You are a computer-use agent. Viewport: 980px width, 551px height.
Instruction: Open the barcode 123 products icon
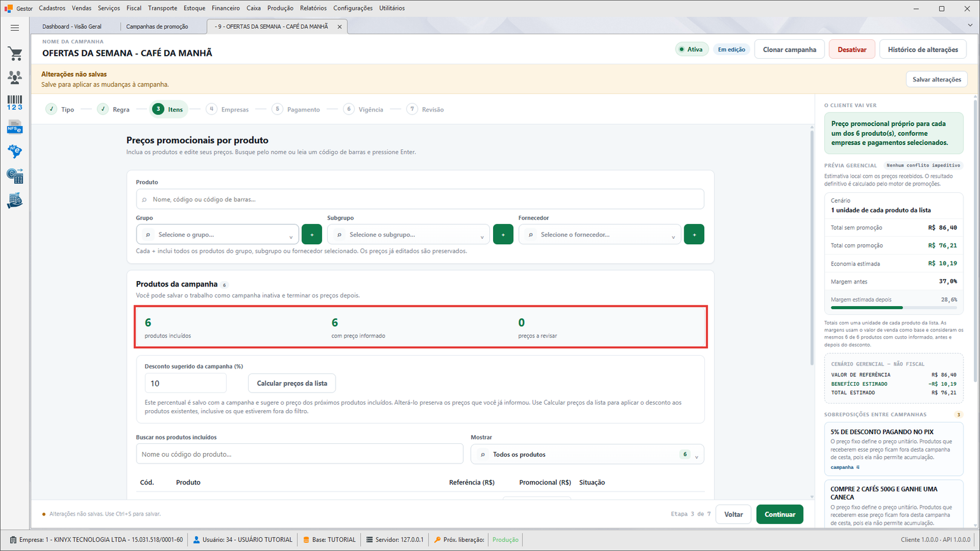click(15, 102)
